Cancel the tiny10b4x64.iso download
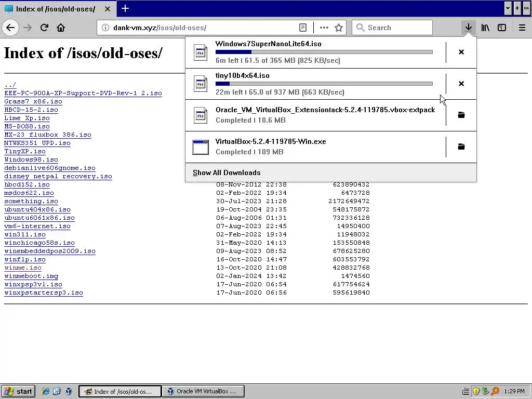Screen dimensions: 532x399 click(x=461, y=84)
